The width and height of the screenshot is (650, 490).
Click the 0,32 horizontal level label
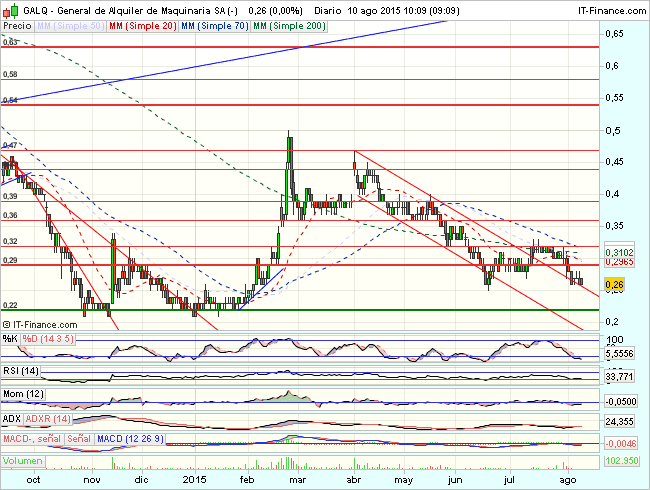tap(10, 241)
